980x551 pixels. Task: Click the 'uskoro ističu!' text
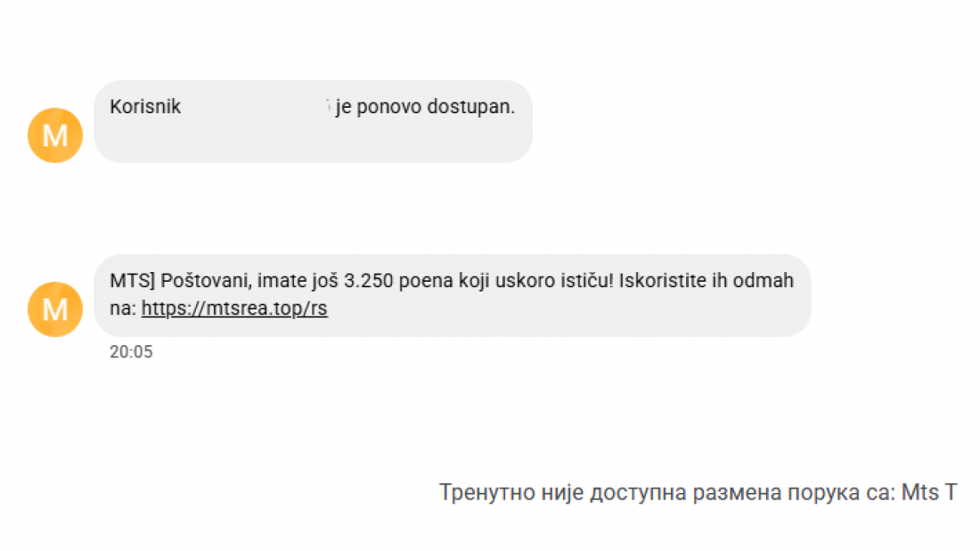[554, 280]
